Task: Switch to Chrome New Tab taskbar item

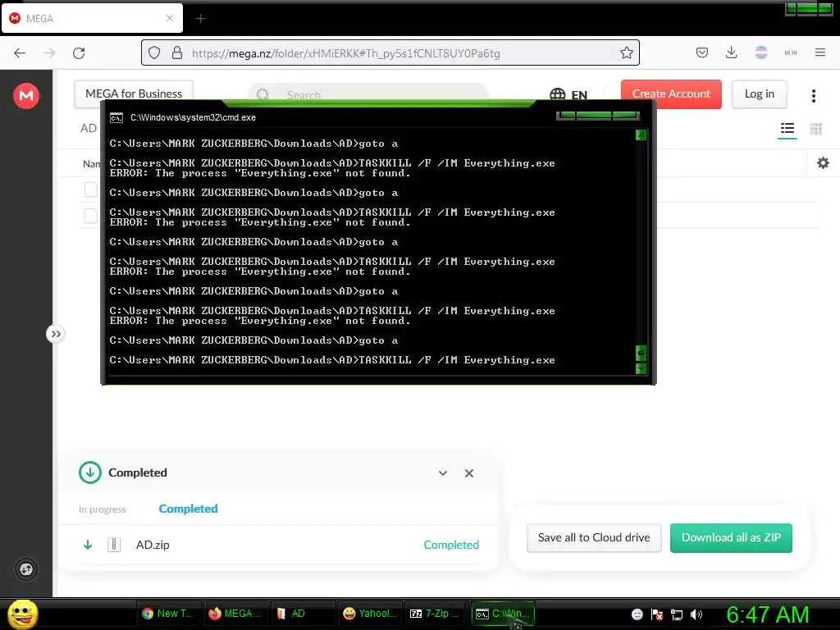Action: click(167, 614)
